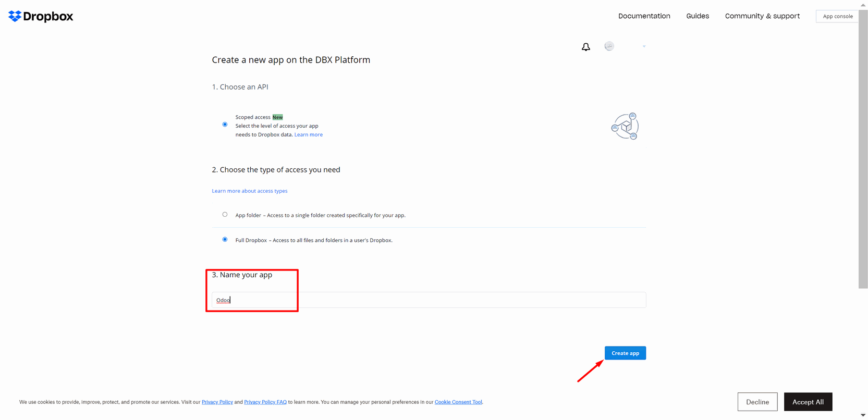Image resolution: width=868 pixels, height=420 pixels.
Task: Go to the App console
Action: coord(838,16)
